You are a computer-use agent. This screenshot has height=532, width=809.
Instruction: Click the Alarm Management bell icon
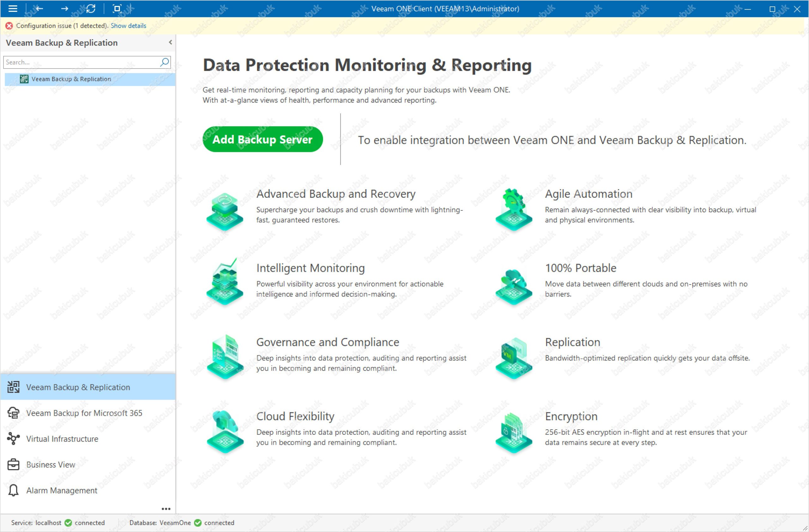pos(13,490)
